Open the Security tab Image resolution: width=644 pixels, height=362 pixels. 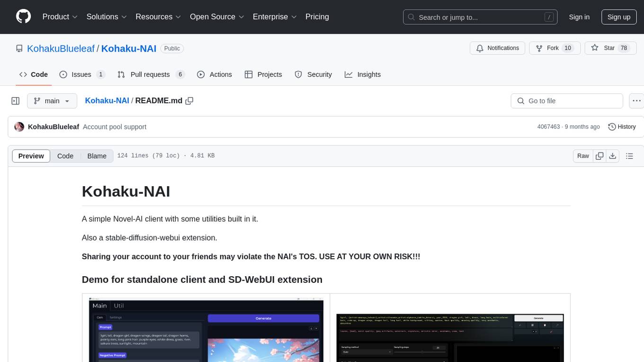tap(313, 74)
